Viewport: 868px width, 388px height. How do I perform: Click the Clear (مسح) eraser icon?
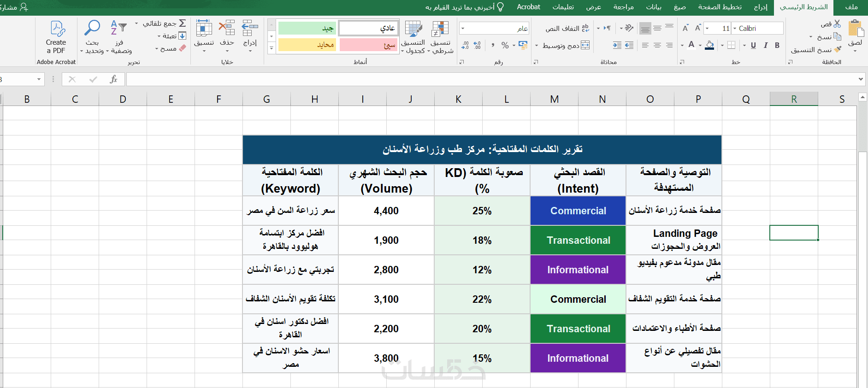183,48
